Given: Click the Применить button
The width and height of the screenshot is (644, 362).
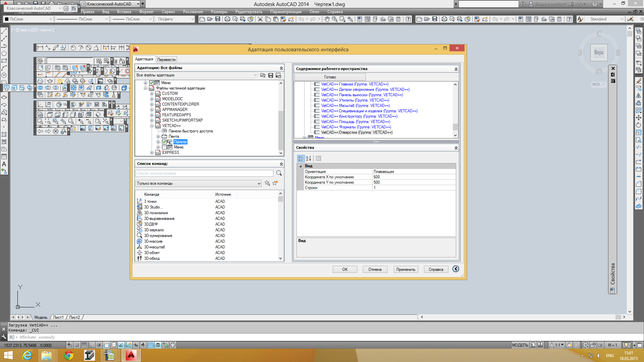Looking at the screenshot, I should (406, 269).
